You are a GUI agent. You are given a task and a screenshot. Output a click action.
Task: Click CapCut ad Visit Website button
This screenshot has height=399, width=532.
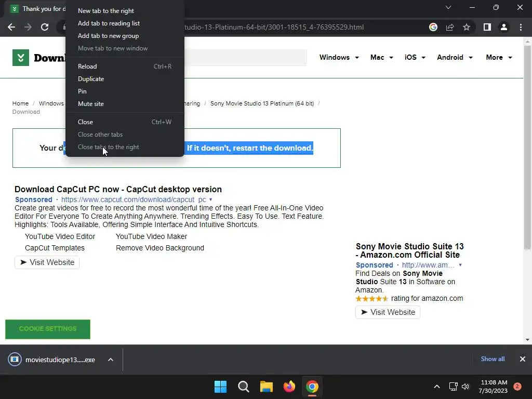pos(47,262)
